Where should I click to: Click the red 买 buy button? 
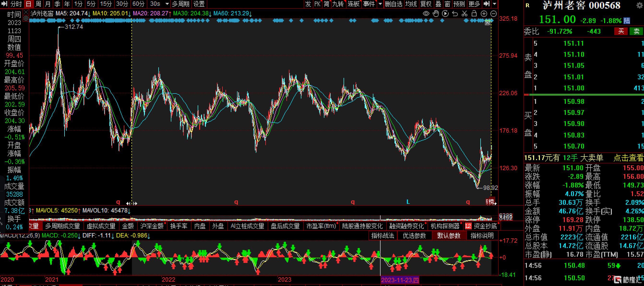621,31
